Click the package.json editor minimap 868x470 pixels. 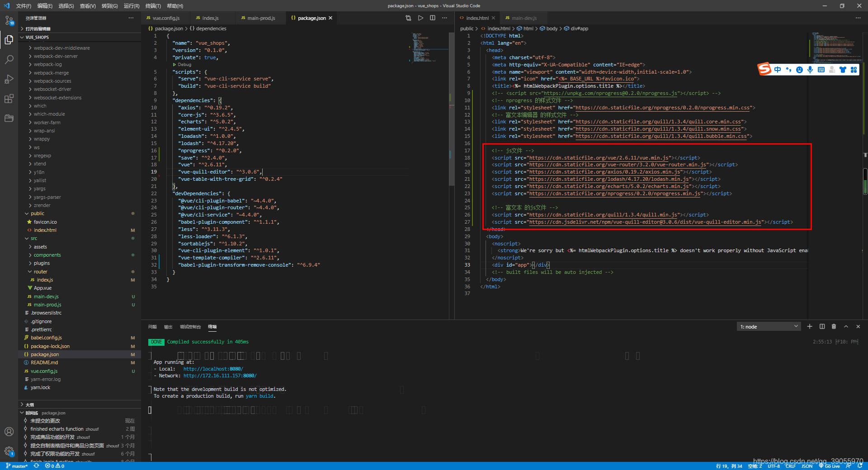point(429,47)
